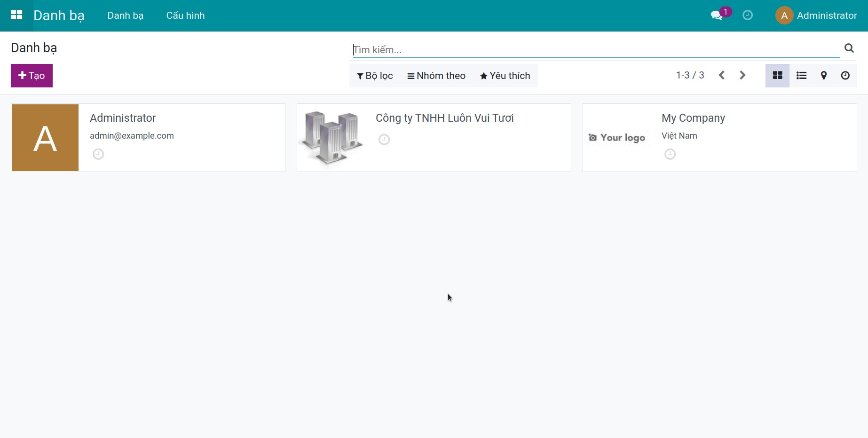Open the activities clock icon in top bar
Screen dimensions: 868x438
pos(748,15)
